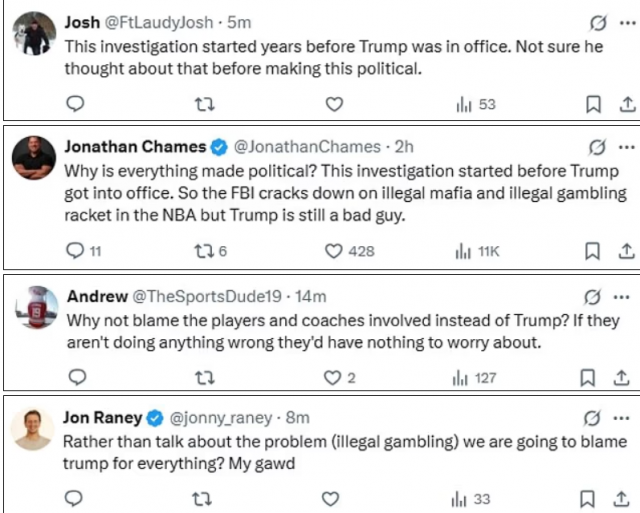The width and height of the screenshot is (640, 513).
Task: Bookmark Jon Raney's tweet
Action: point(591,498)
